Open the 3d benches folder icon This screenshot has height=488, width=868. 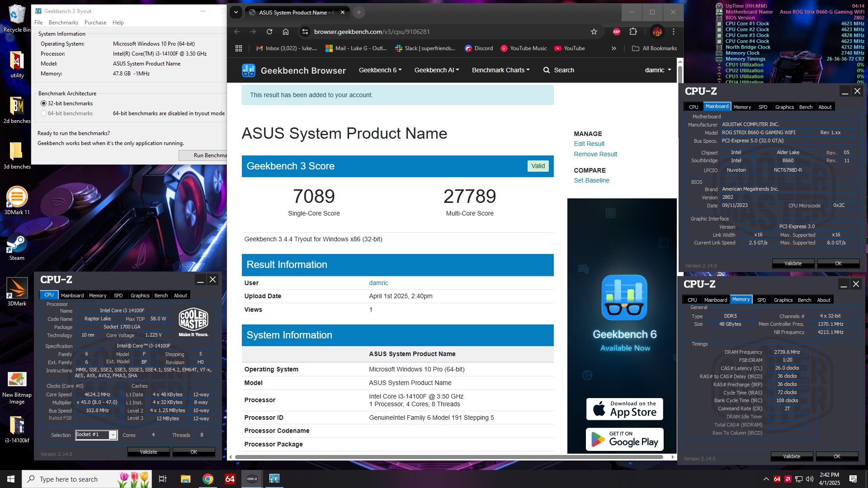click(17, 155)
